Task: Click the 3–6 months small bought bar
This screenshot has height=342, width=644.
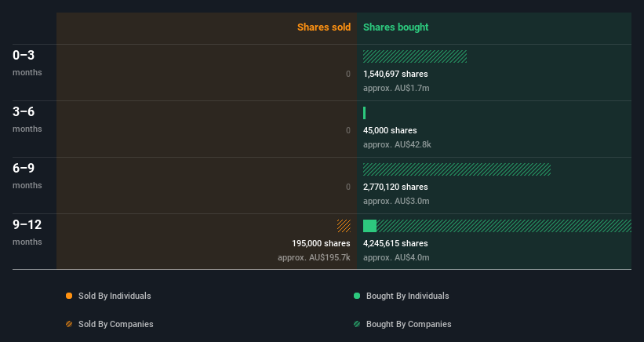Action: click(x=364, y=113)
